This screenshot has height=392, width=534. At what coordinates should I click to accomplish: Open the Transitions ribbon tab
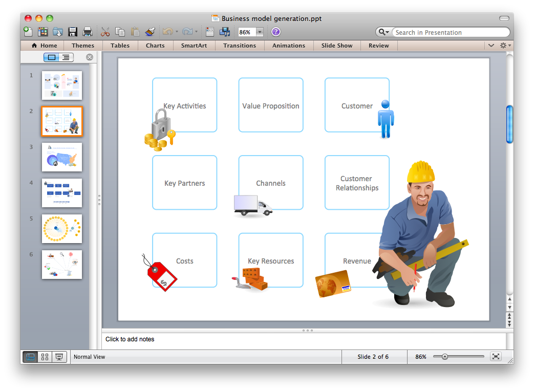[x=239, y=46]
